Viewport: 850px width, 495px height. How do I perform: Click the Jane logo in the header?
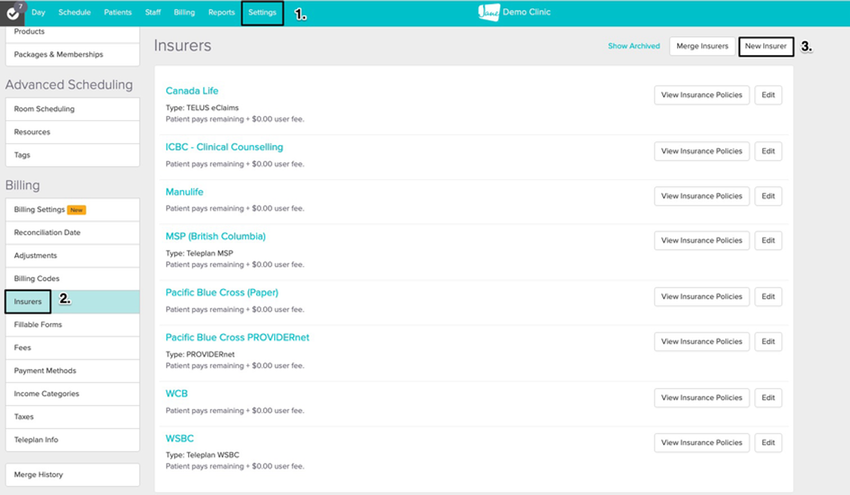coord(488,12)
